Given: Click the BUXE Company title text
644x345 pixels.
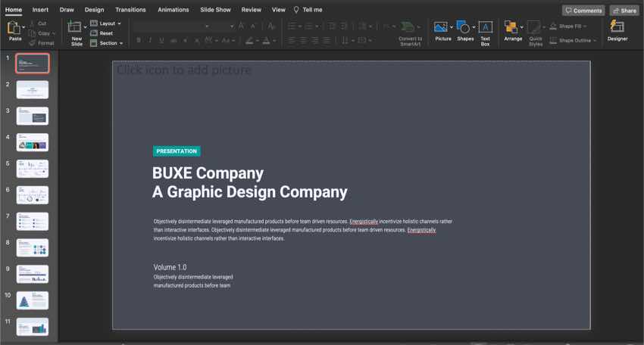Looking at the screenshot, I should pos(208,173).
